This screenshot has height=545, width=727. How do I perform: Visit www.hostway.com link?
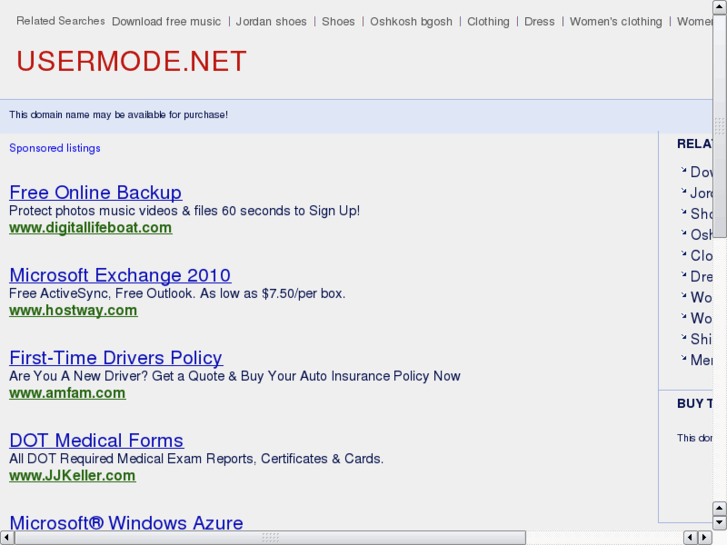73,310
